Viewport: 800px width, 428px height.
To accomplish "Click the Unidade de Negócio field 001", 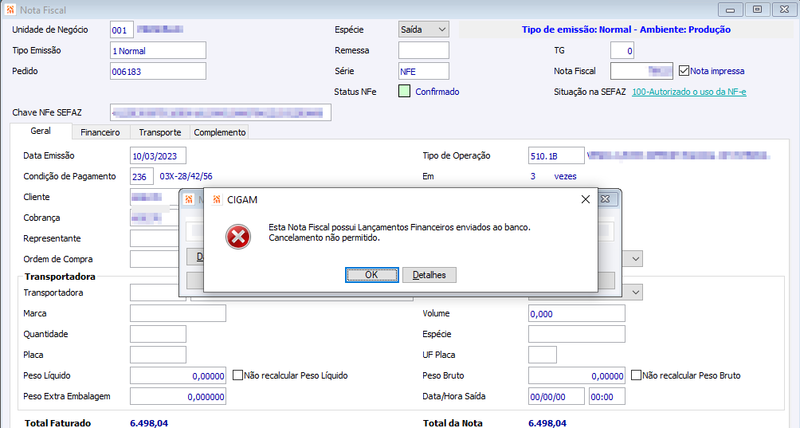I will click(121, 30).
